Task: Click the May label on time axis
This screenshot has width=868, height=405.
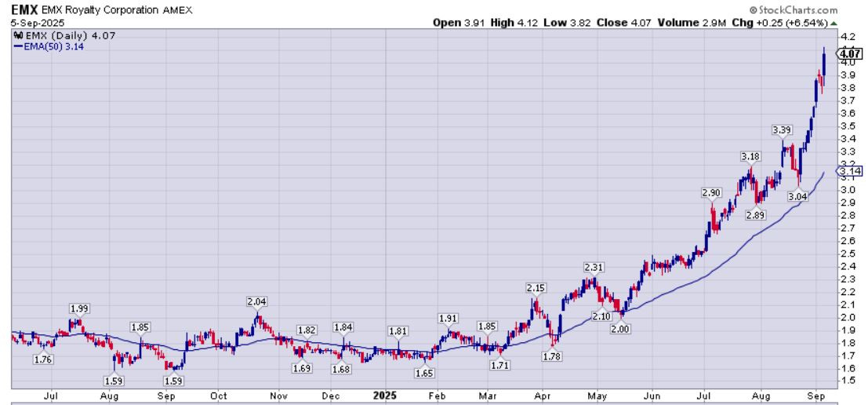Action: click(597, 396)
